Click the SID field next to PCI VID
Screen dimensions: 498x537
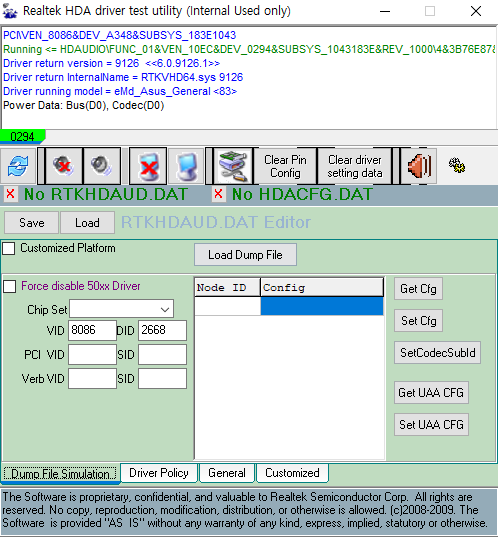[x=162, y=354]
